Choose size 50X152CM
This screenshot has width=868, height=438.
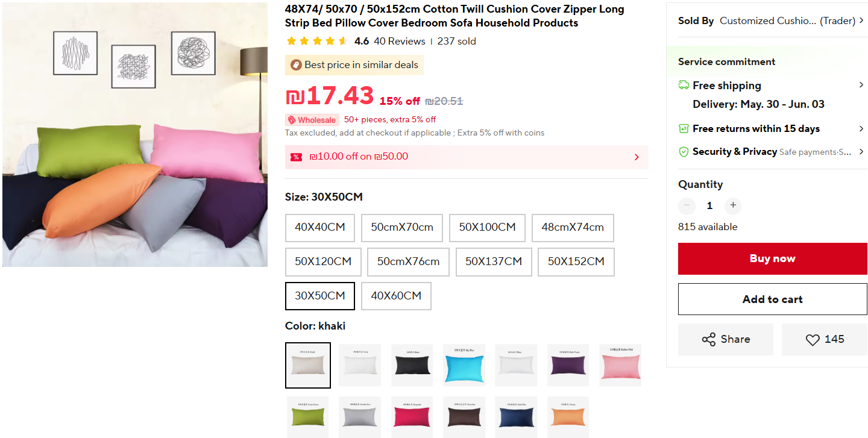tap(576, 262)
